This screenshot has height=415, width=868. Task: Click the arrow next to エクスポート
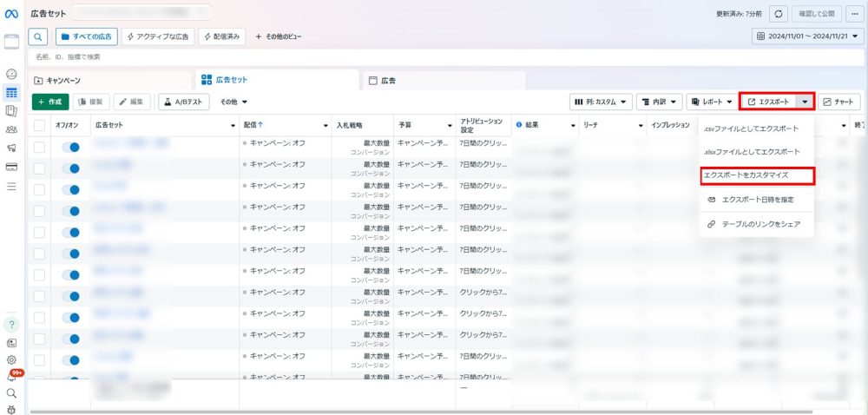(x=806, y=102)
